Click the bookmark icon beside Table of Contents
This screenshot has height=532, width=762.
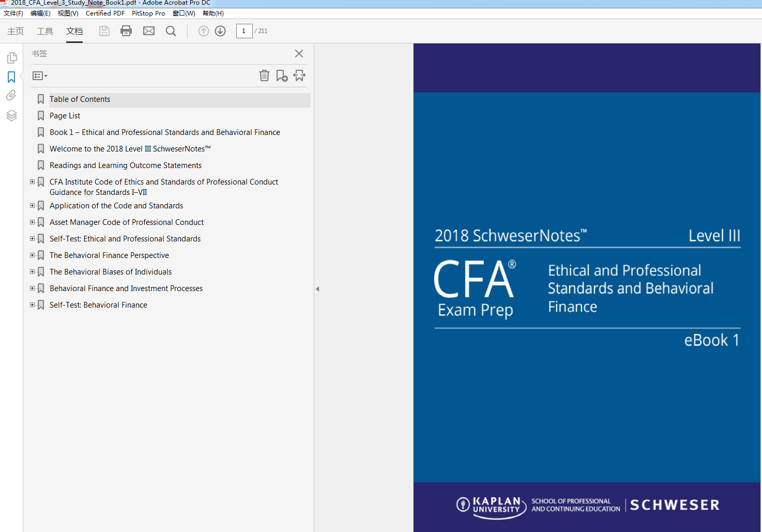click(41, 99)
